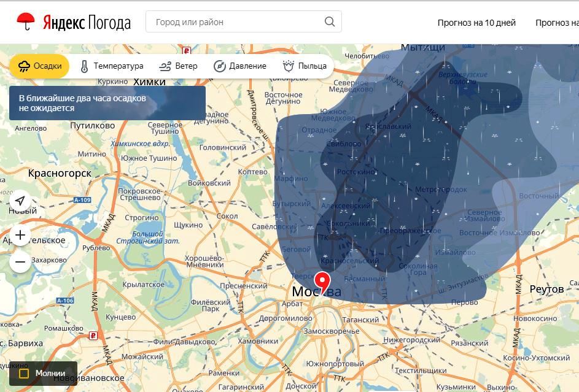Select the Осадки map layer tab

(39, 66)
